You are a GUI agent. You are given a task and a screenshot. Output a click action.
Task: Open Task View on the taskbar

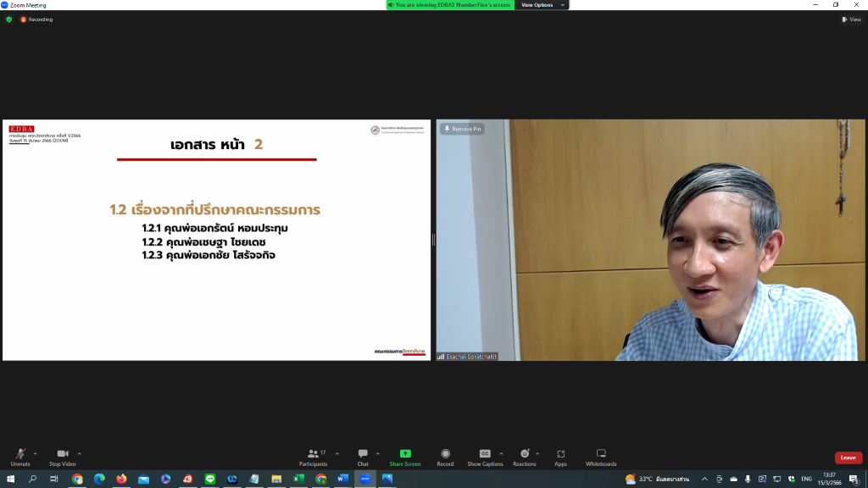coord(54,480)
